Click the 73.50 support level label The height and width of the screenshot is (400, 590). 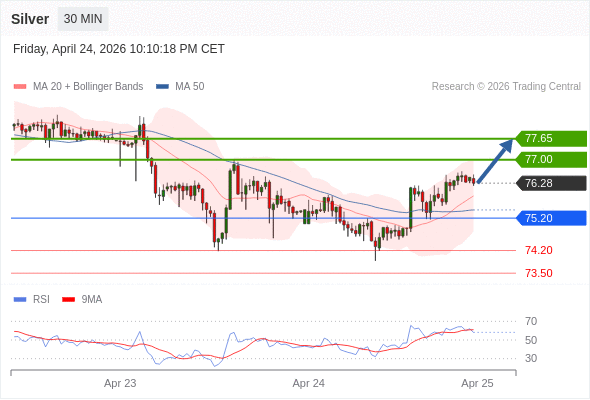pos(539,273)
